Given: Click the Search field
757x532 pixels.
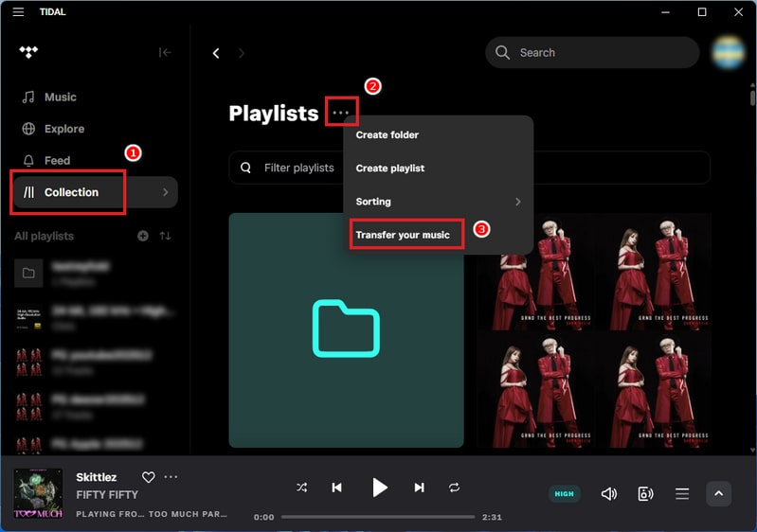Looking at the screenshot, I should click(x=592, y=53).
